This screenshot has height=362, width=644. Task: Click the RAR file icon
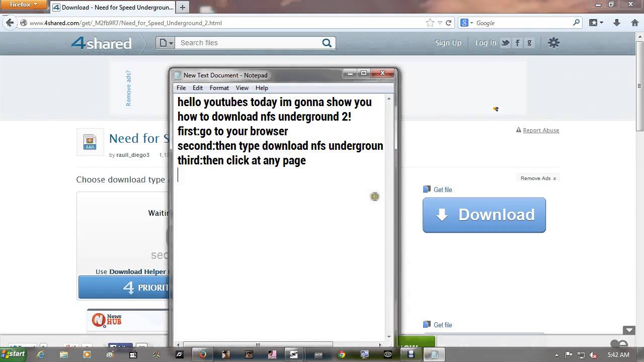[x=90, y=142]
